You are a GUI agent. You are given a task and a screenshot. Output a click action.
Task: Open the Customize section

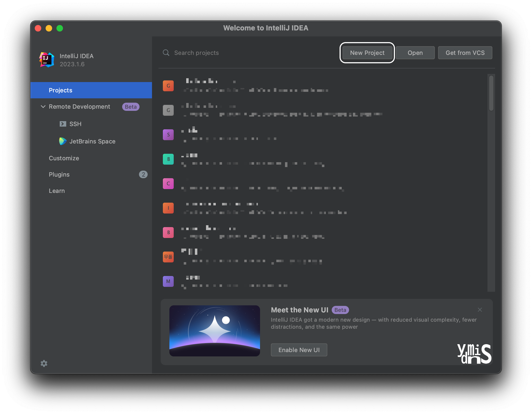tap(64, 158)
